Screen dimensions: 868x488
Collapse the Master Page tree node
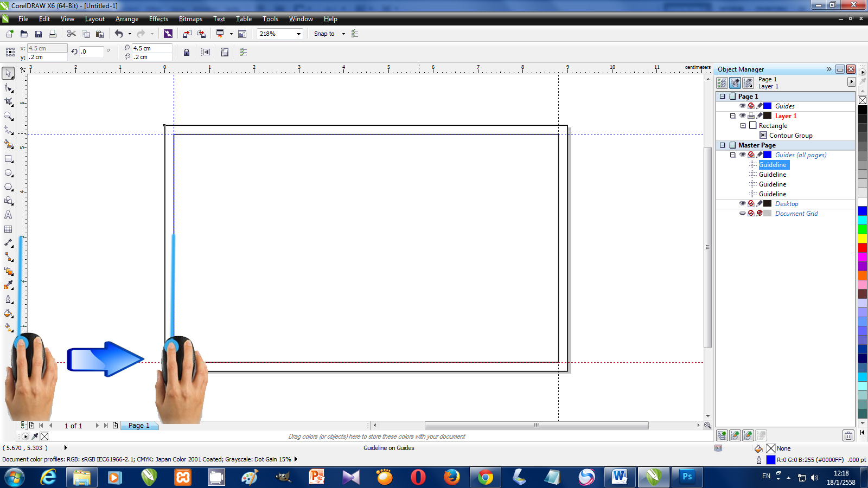pos(723,145)
